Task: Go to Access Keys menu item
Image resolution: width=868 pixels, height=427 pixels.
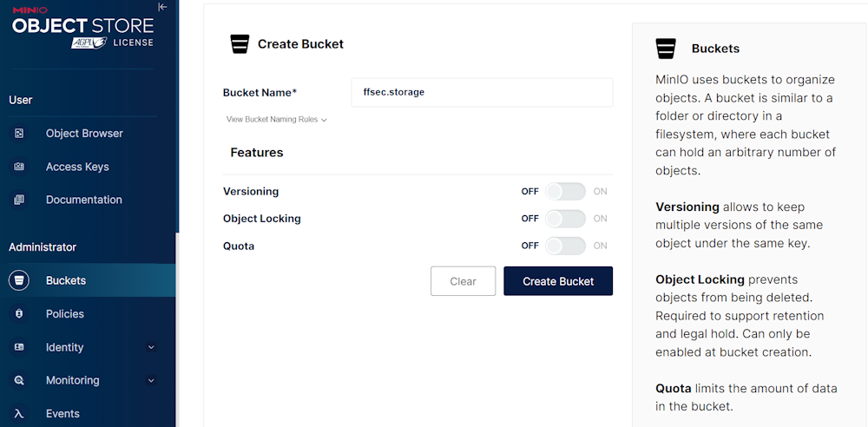Action: [x=77, y=167]
